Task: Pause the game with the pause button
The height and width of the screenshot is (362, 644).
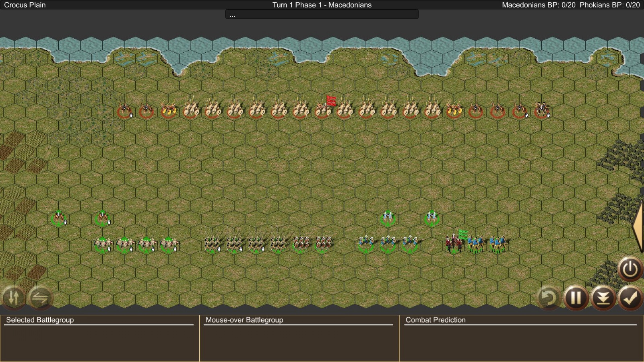Action: point(576,298)
